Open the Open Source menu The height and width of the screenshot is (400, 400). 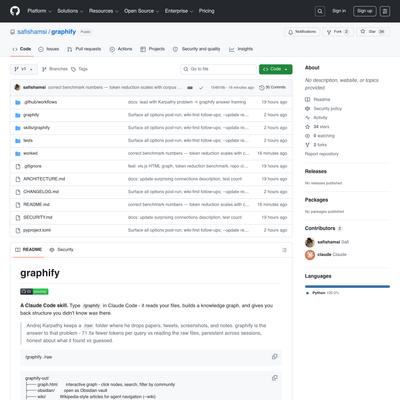pyautogui.click(x=141, y=11)
